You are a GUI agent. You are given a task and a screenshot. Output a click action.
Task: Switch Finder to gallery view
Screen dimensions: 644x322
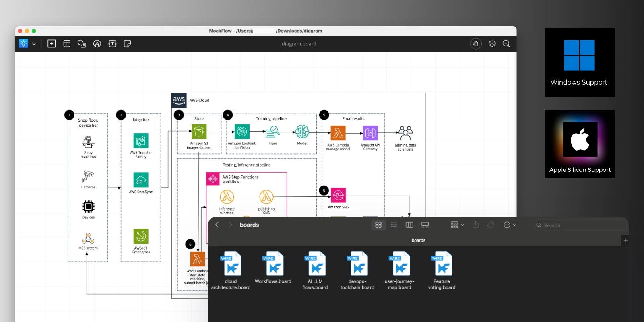click(x=425, y=225)
